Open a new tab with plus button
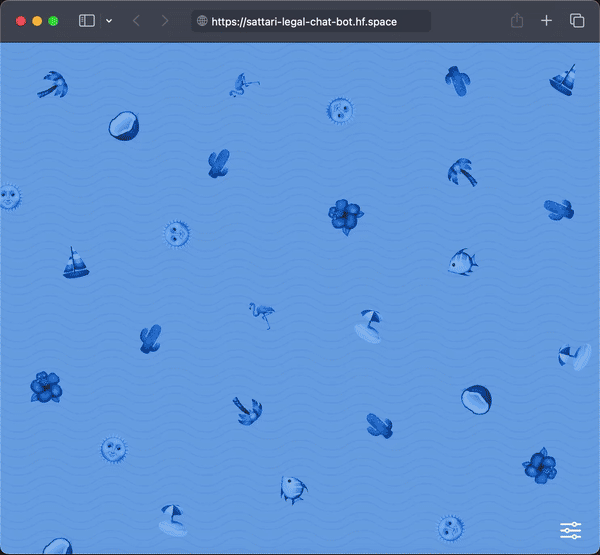Image resolution: width=600 pixels, height=555 pixels. click(547, 21)
